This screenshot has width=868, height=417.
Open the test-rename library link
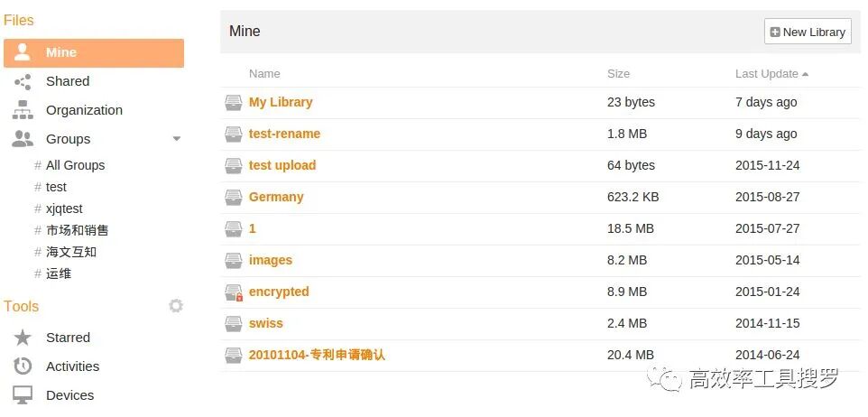284,134
